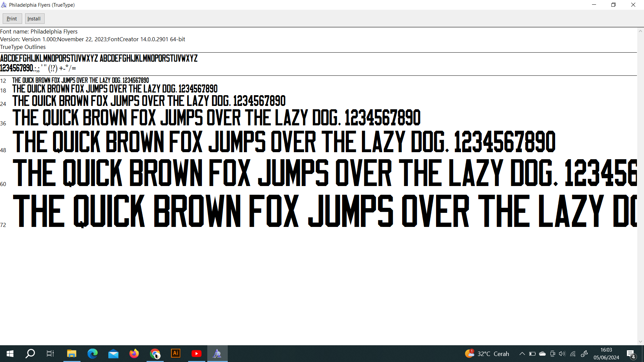The height and width of the screenshot is (362, 644).
Task: Open Windows Start menu
Action: pos(10,354)
